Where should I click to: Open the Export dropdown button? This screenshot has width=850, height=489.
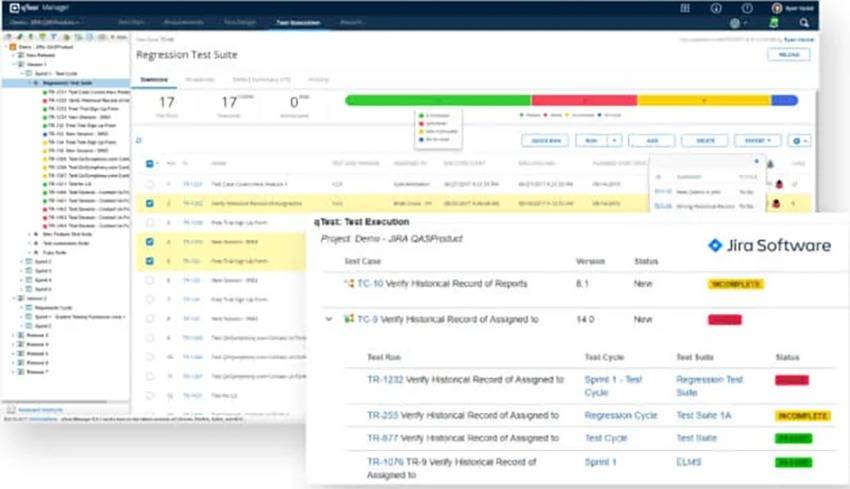pyautogui.click(x=757, y=140)
